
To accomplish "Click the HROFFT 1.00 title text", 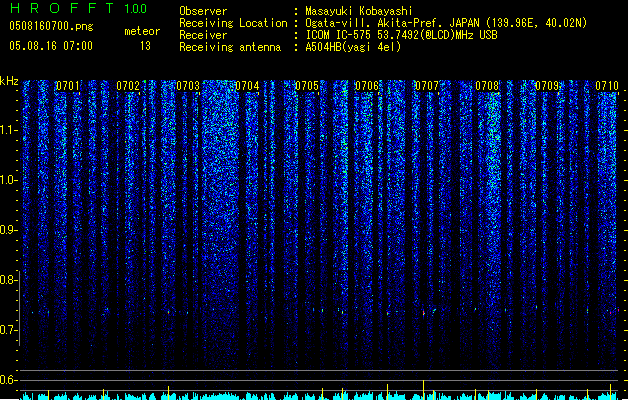I will (79, 8).
